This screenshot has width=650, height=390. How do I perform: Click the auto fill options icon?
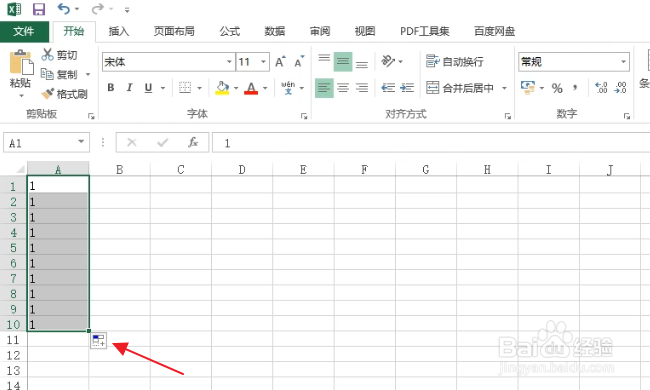(99, 341)
